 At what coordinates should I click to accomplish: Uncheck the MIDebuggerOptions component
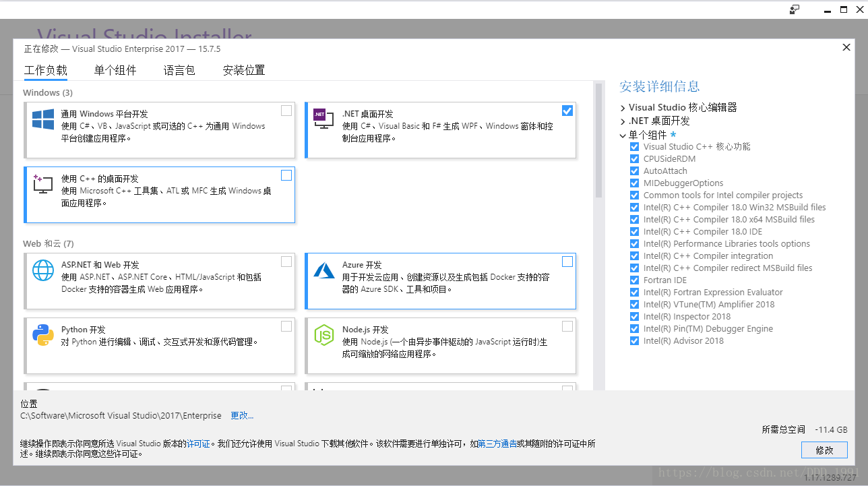click(x=634, y=183)
